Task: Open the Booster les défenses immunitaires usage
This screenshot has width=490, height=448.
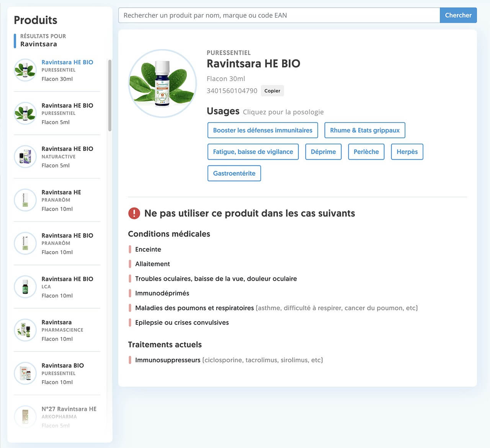Action: point(263,130)
